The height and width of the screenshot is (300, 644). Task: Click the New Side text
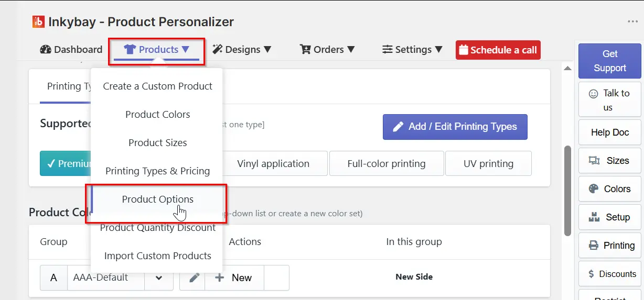(x=414, y=277)
